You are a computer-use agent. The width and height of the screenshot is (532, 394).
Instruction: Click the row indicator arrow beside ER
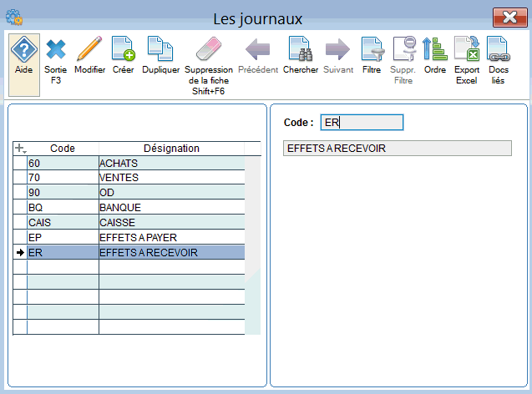pos(20,252)
